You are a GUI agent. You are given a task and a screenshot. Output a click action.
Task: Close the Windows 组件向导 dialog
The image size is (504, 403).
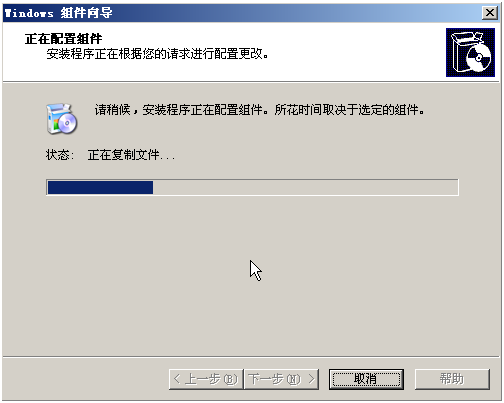(490, 13)
